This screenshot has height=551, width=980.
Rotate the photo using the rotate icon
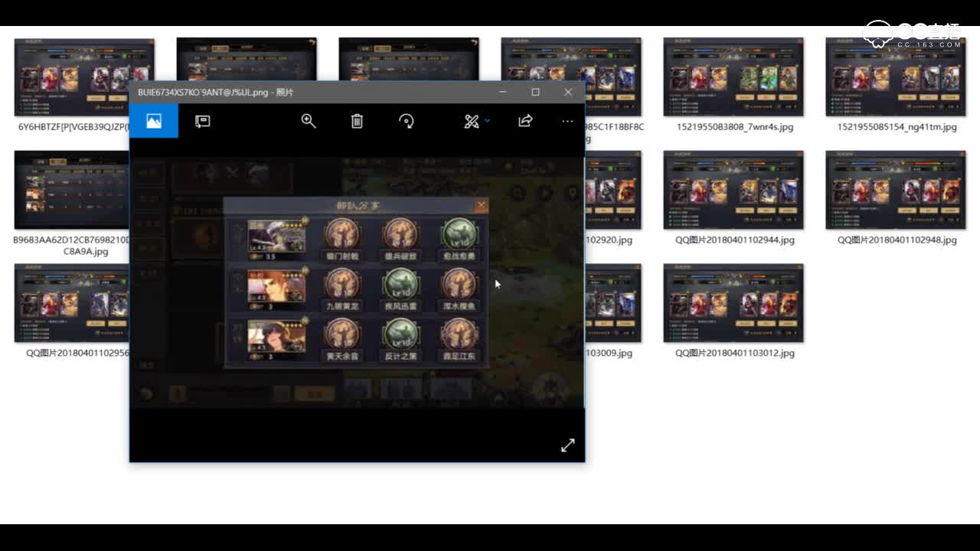click(x=407, y=121)
